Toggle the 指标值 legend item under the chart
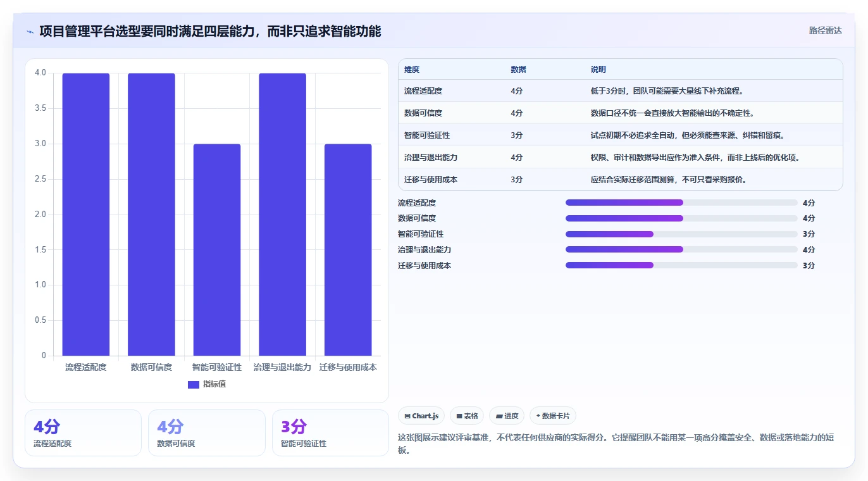868x481 pixels. point(207,384)
